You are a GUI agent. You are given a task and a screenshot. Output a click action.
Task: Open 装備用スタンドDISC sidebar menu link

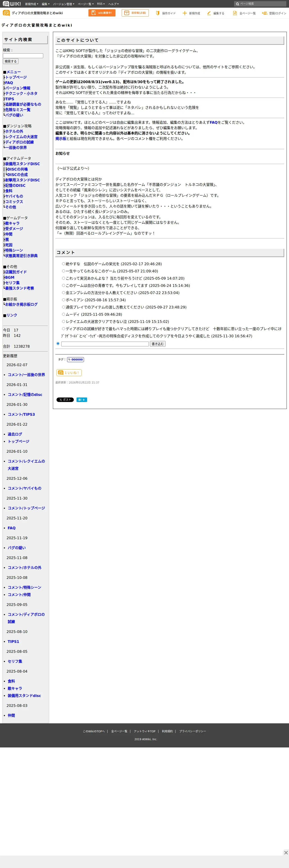pos(23,164)
